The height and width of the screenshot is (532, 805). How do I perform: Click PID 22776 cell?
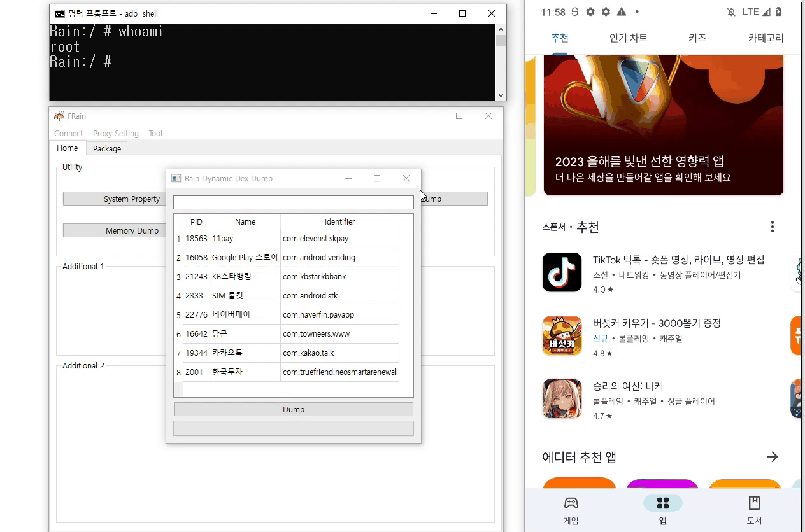(x=196, y=315)
